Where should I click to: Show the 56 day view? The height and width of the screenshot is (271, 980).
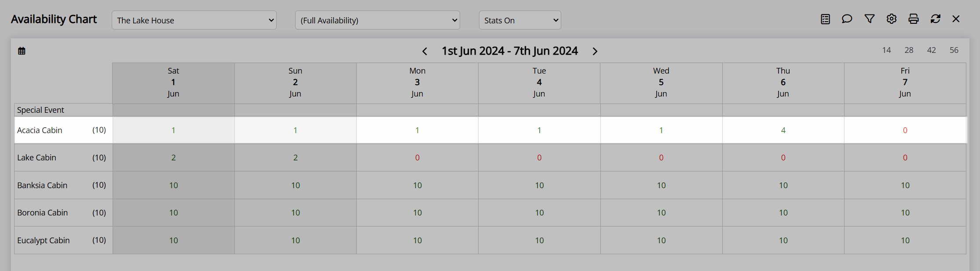click(954, 50)
